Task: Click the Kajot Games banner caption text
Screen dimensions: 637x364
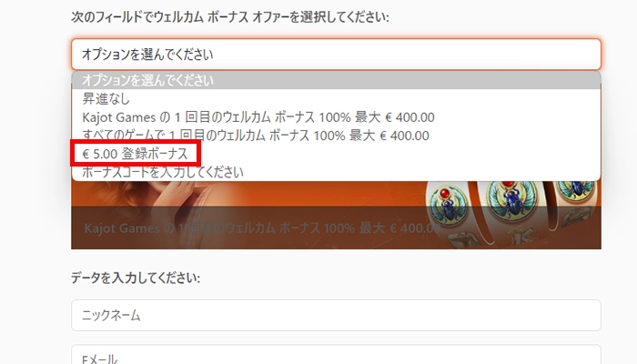Action: (262, 227)
